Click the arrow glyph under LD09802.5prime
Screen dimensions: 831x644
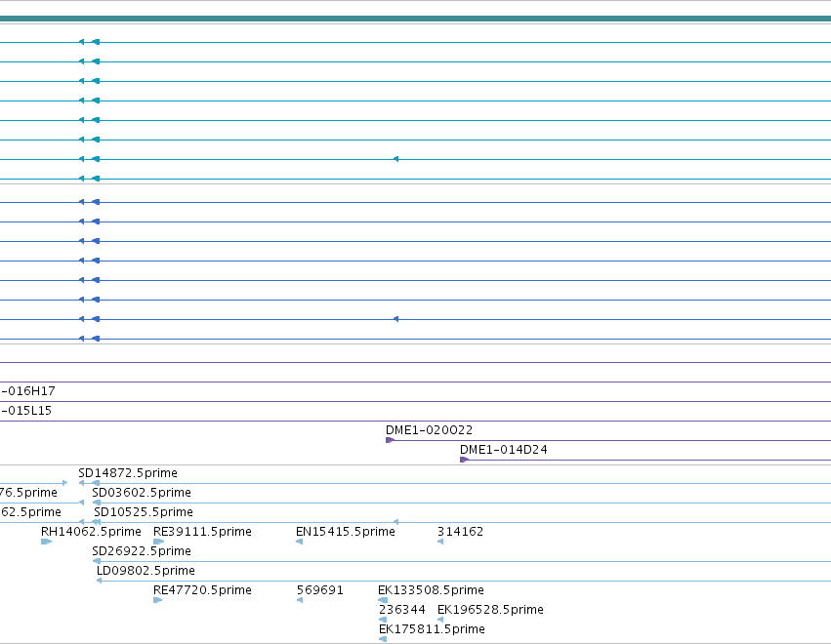point(99,581)
